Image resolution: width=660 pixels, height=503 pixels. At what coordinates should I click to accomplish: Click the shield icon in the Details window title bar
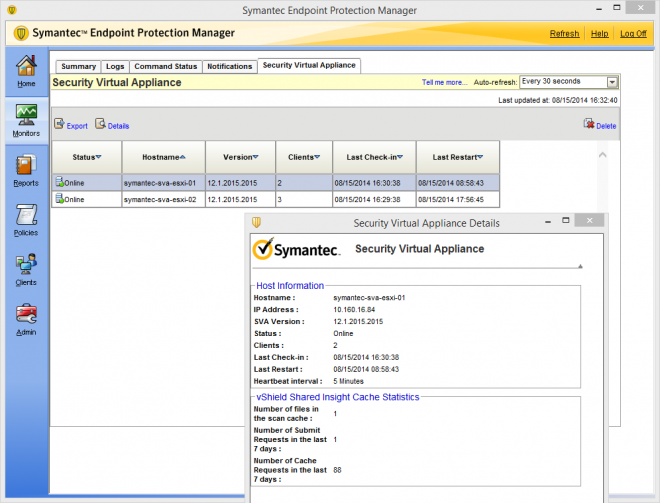(x=256, y=222)
